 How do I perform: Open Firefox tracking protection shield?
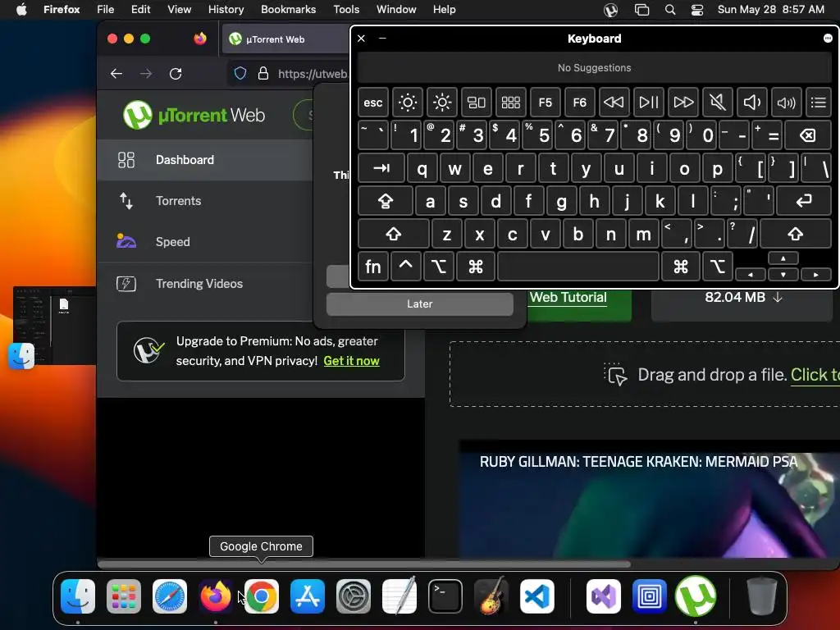[240, 73]
